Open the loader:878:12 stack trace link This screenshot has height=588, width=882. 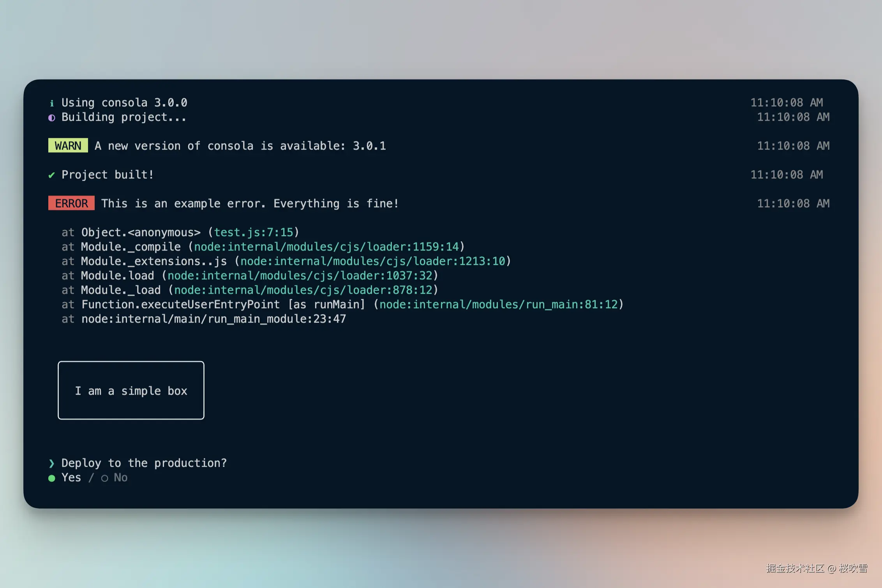tap(303, 290)
